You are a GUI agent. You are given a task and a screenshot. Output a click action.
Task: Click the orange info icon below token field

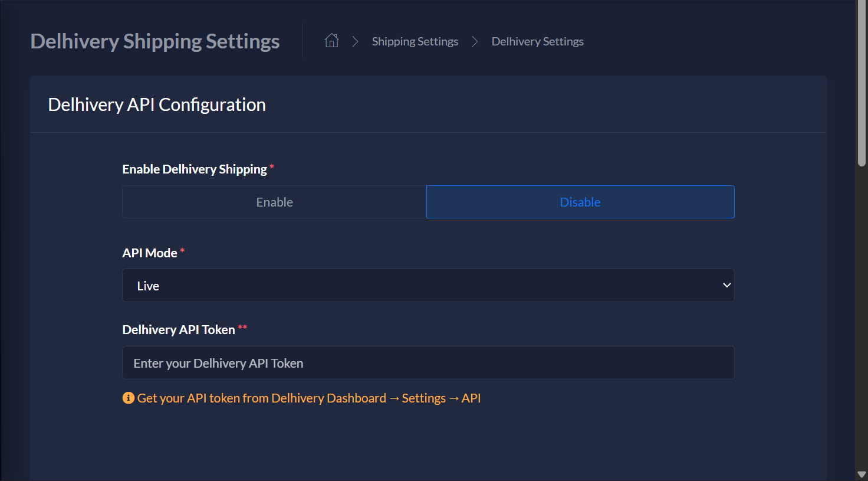pyautogui.click(x=128, y=398)
